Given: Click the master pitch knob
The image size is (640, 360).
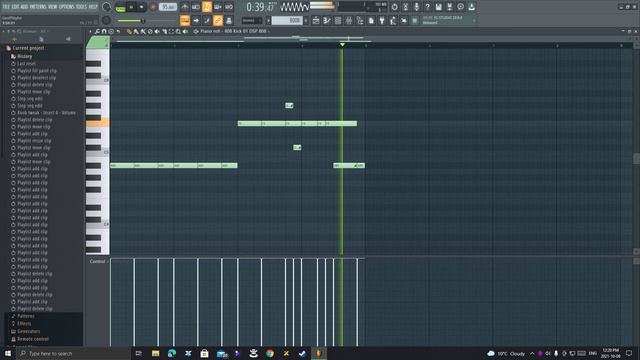Looking at the screenshot, I should 106,20.
